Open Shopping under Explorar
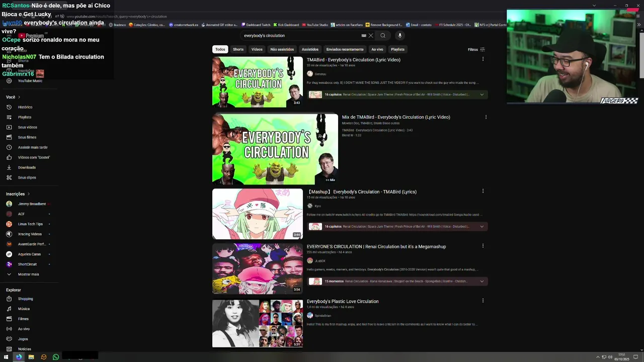Screen dimensions: 644x362 tap(25, 299)
